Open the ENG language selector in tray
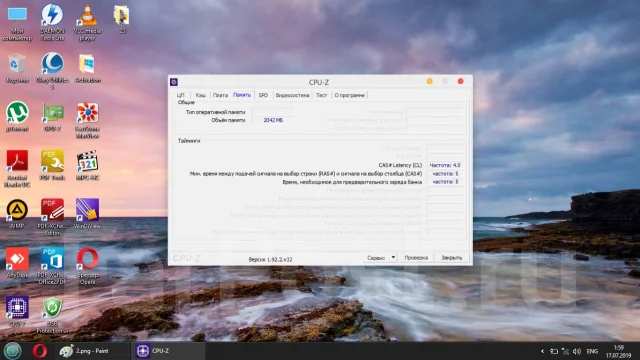 click(x=592, y=351)
